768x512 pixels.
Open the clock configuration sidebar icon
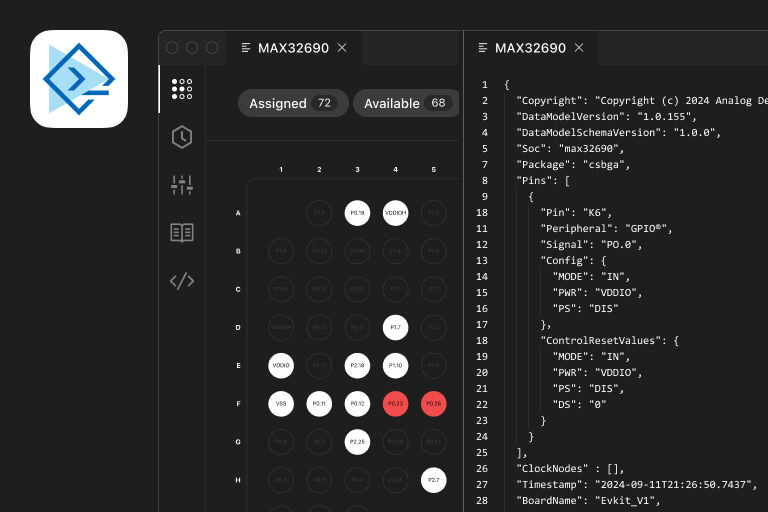182,137
